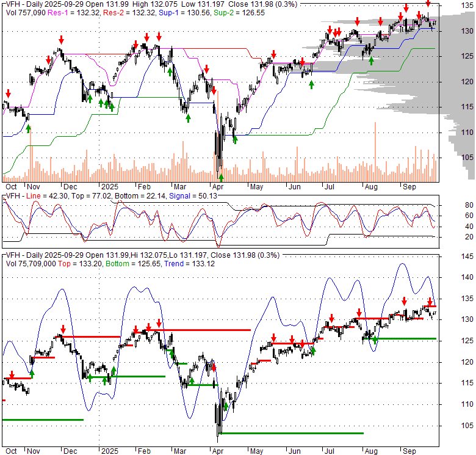Select the blue "Signal = 50.13" label
Screen dimensions: 476x455
click(193, 196)
